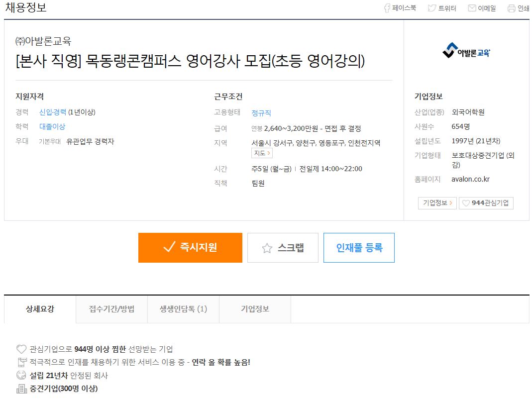Save the posting with 스크랩 button
Image resolution: width=532 pixels, height=400 pixels.
point(283,248)
